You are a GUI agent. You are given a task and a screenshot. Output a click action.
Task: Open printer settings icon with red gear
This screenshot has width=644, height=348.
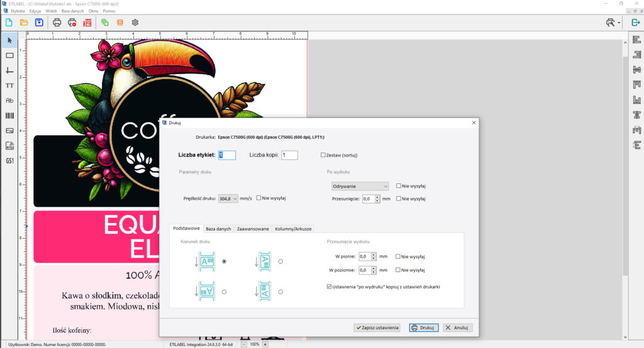tap(72, 23)
